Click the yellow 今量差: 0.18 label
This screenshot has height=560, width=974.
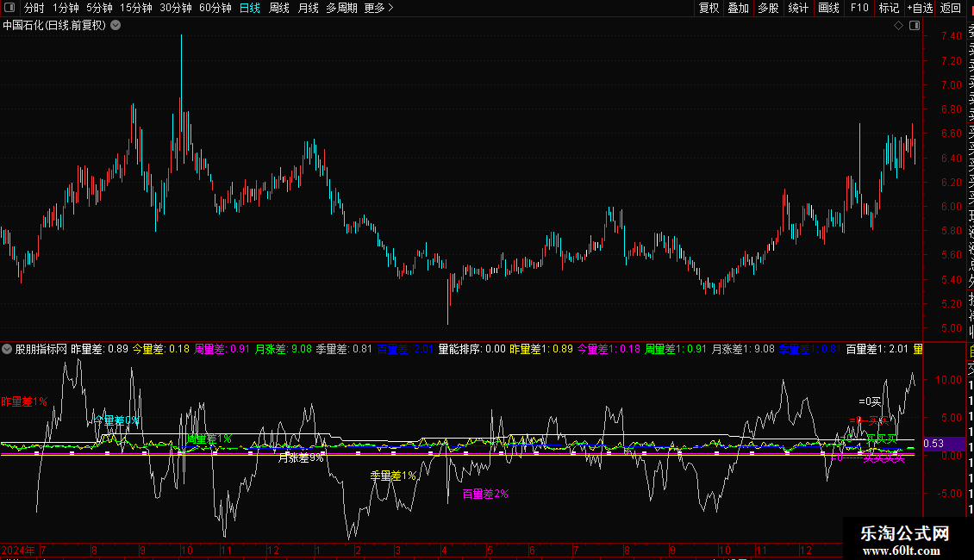(x=161, y=349)
